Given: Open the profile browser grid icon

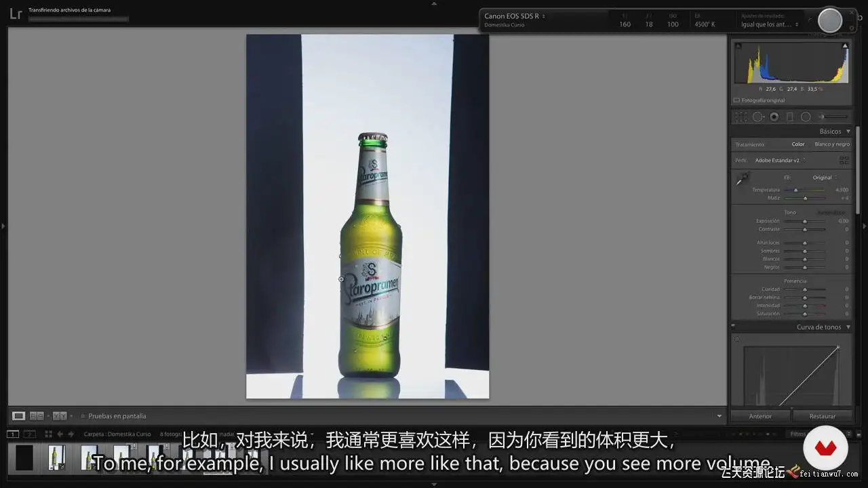Looking at the screenshot, I should 844,161.
